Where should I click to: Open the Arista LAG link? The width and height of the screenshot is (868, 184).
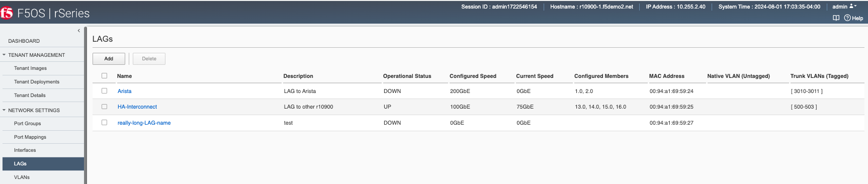tap(125, 91)
